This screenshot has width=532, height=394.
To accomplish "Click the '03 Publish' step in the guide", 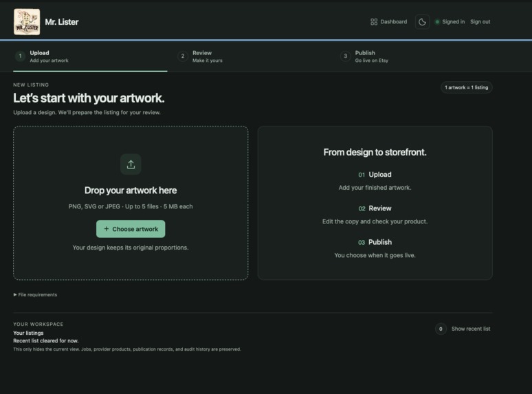I will point(375,242).
